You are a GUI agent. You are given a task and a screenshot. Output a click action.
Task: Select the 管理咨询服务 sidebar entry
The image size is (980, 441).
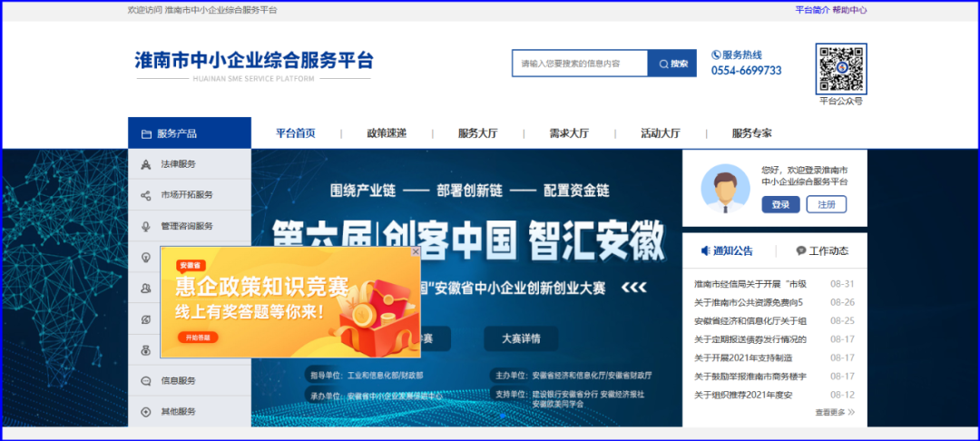pyautogui.click(x=190, y=226)
